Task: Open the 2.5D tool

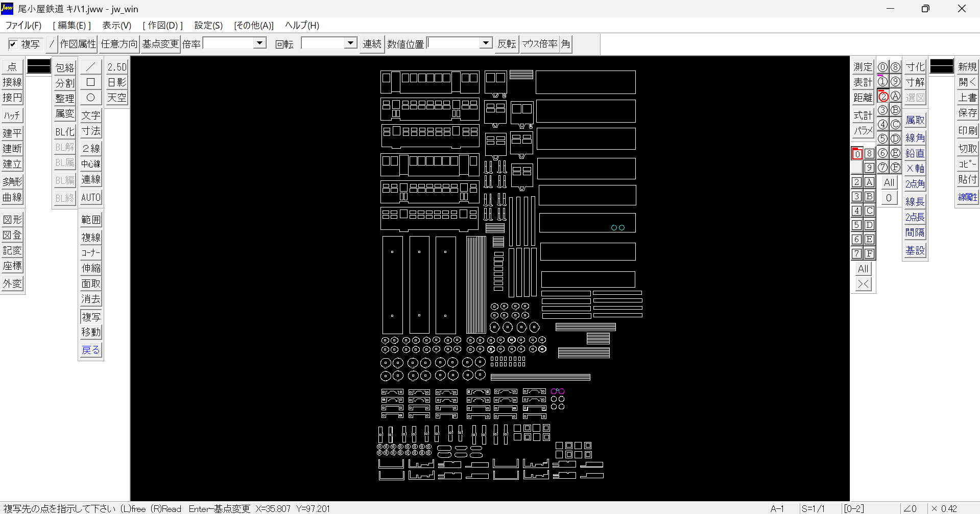Action: (117, 67)
